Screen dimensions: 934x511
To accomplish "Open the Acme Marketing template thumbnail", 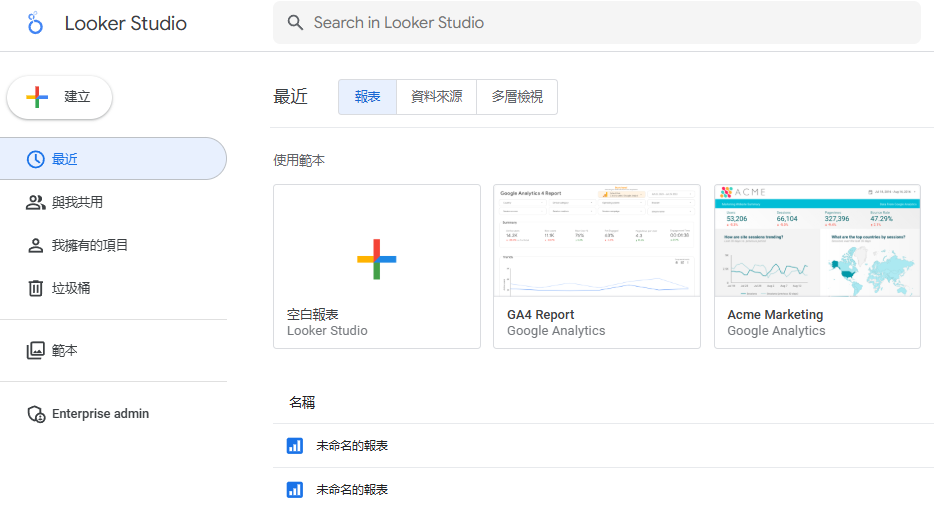I will point(817,241).
